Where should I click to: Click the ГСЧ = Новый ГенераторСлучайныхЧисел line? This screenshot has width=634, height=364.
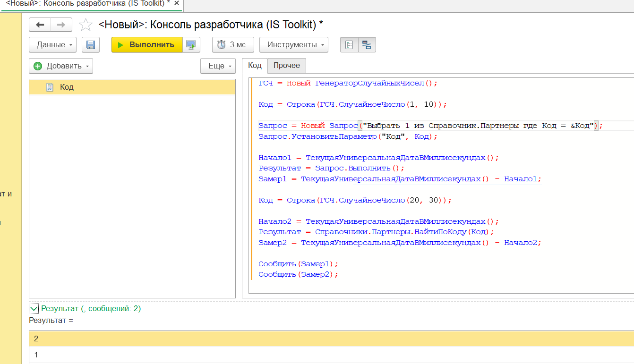pyautogui.click(x=348, y=83)
